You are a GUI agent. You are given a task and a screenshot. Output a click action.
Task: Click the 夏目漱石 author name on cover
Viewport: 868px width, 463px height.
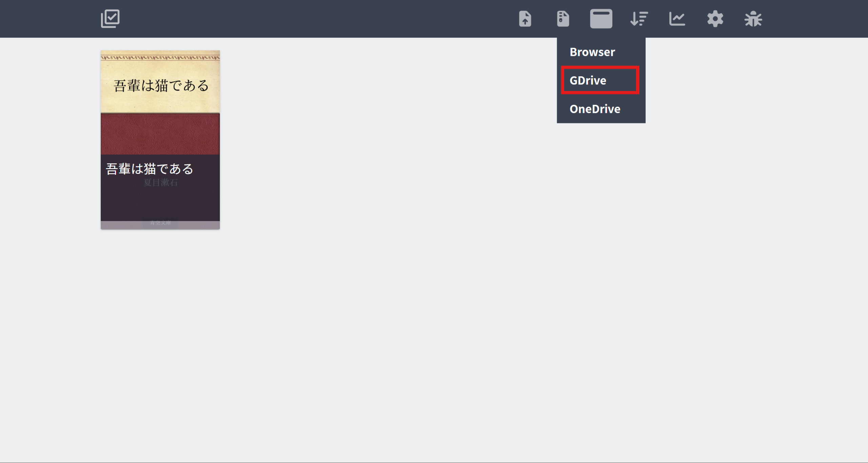click(x=160, y=182)
